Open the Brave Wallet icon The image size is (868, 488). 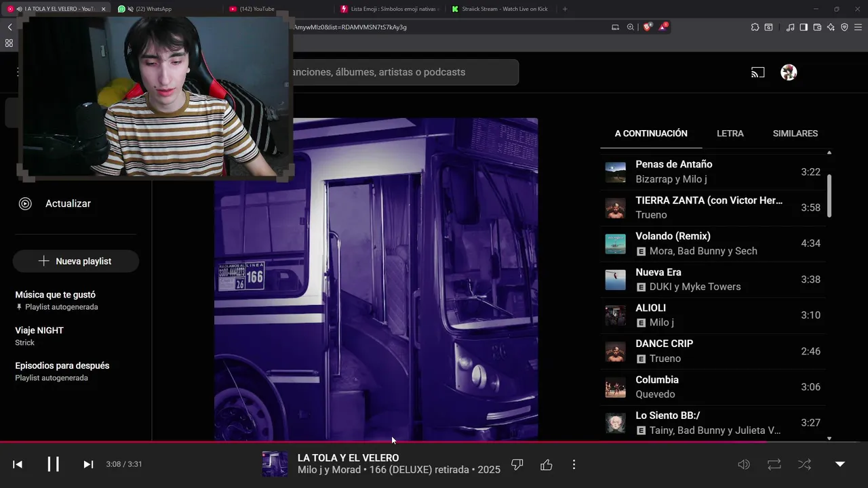click(817, 27)
